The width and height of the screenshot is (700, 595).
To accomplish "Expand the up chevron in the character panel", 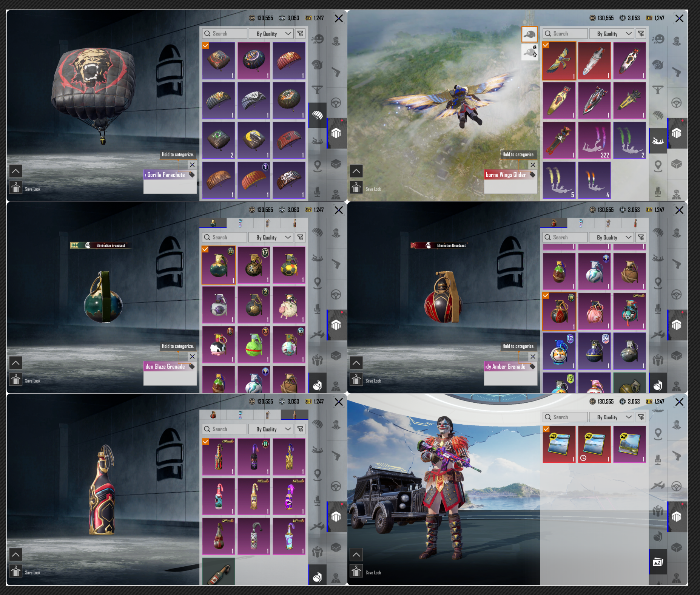I will coord(356,555).
